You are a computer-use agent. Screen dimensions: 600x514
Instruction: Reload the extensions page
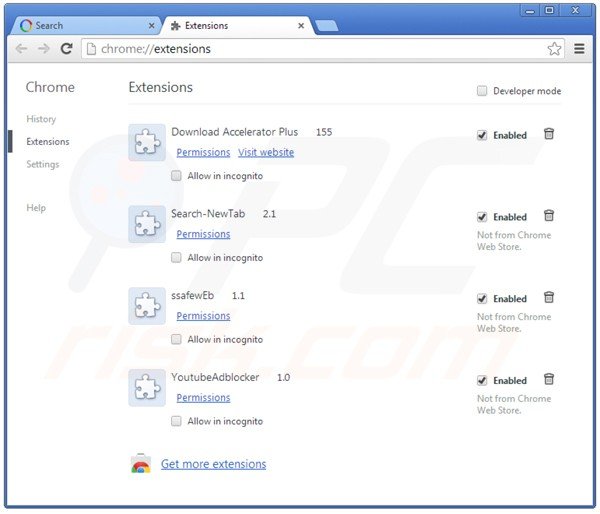67,49
